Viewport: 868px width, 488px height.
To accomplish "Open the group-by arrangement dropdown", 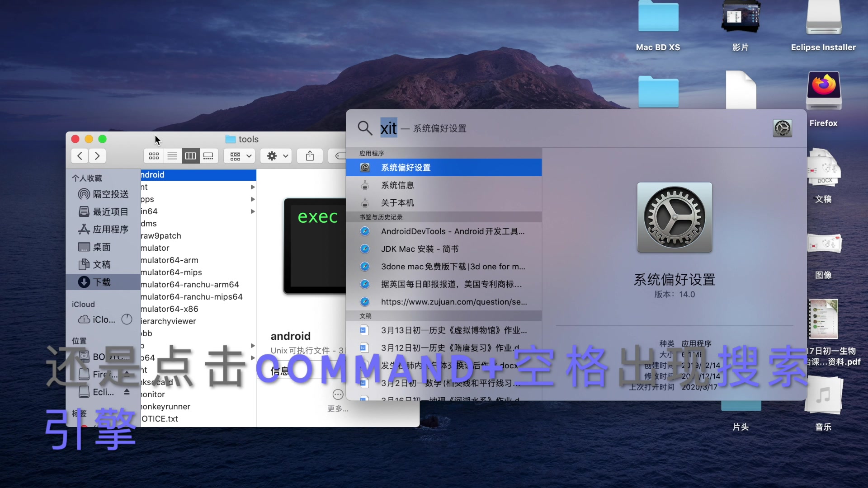I will (240, 156).
